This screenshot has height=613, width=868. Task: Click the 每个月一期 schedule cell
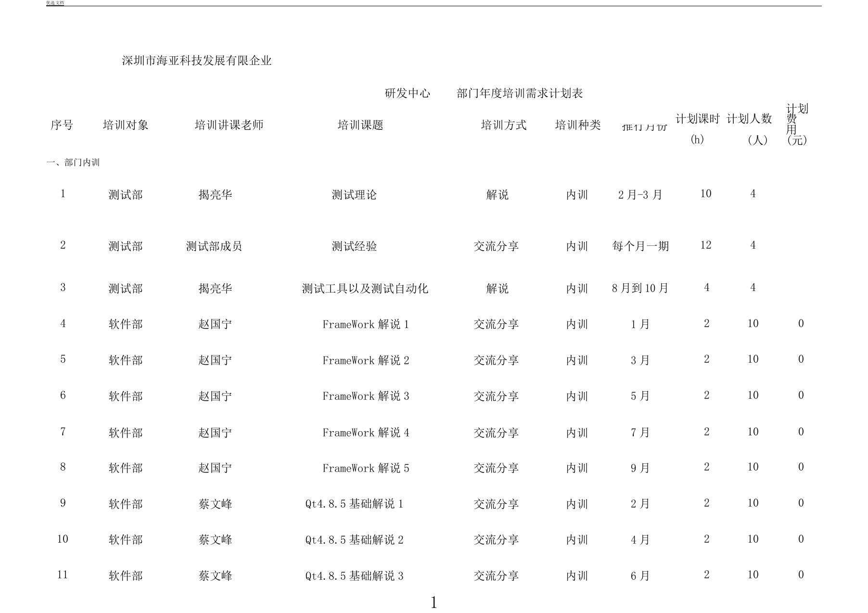click(x=640, y=246)
